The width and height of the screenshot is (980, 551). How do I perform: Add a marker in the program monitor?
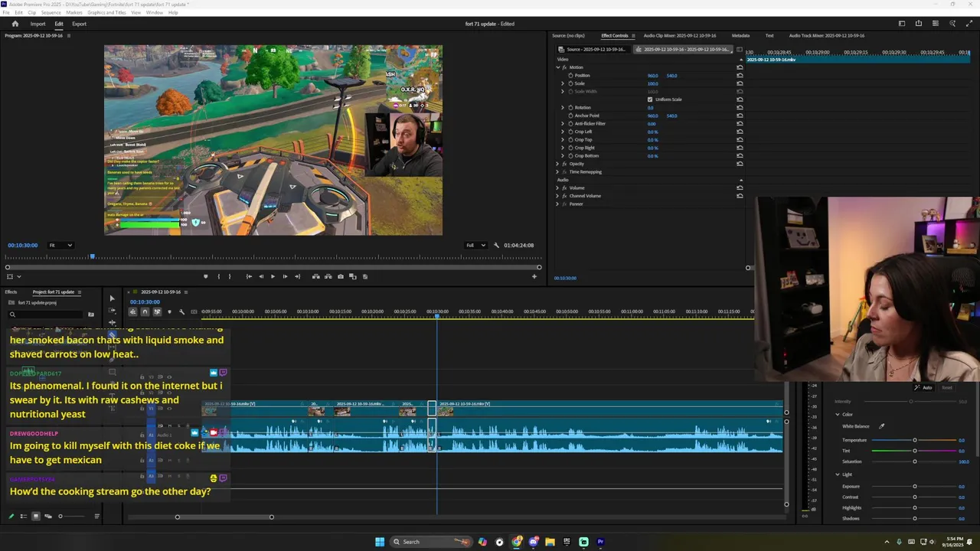pyautogui.click(x=205, y=276)
